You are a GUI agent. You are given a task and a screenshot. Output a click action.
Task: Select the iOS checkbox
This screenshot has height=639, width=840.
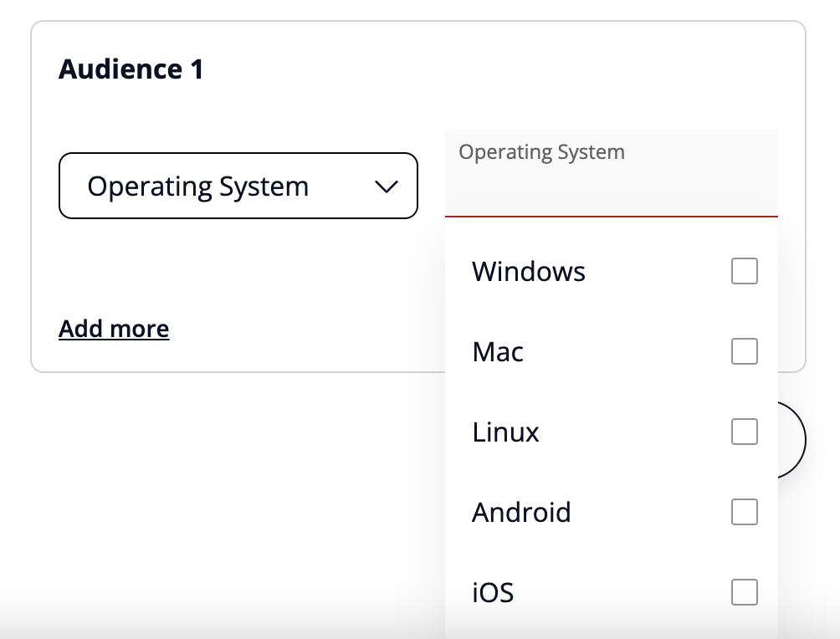pos(744,592)
